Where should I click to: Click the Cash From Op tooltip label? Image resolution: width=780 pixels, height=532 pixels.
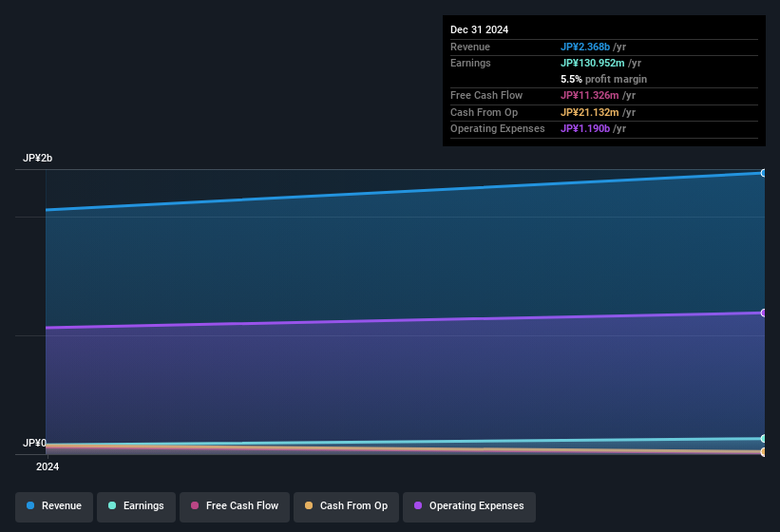[484, 112]
